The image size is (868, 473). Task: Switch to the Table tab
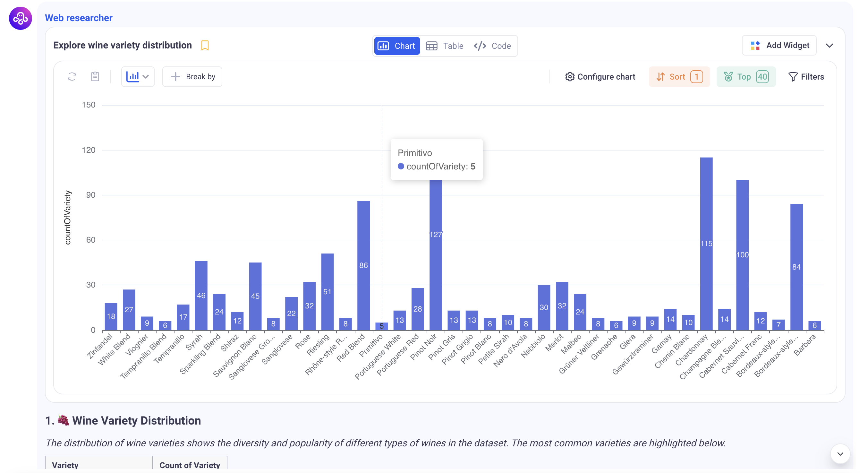445,46
